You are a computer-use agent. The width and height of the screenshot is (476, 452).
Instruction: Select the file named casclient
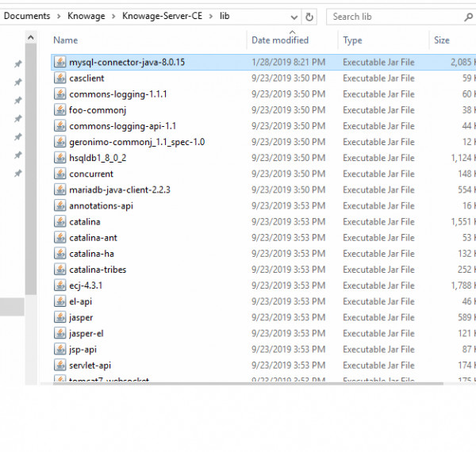point(86,79)
